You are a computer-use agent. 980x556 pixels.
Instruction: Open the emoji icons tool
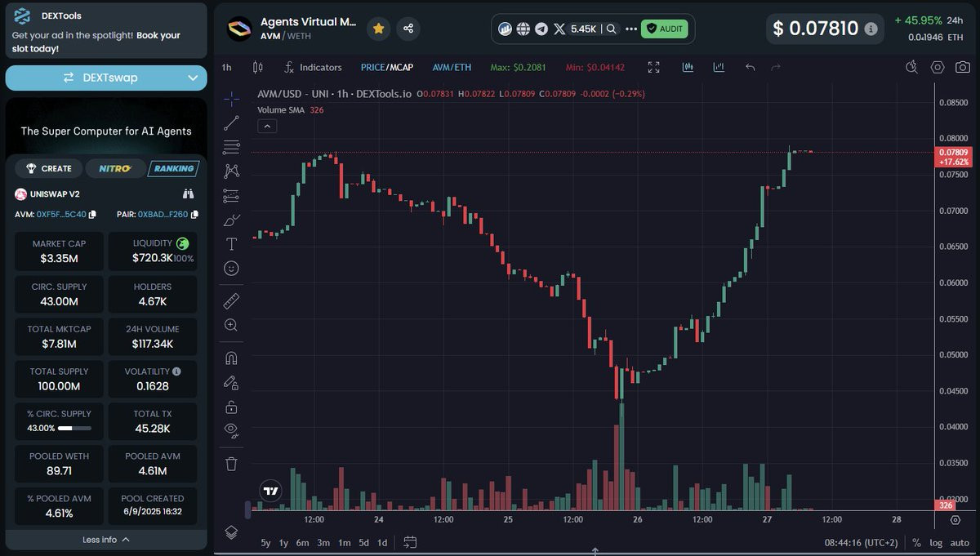231,268
